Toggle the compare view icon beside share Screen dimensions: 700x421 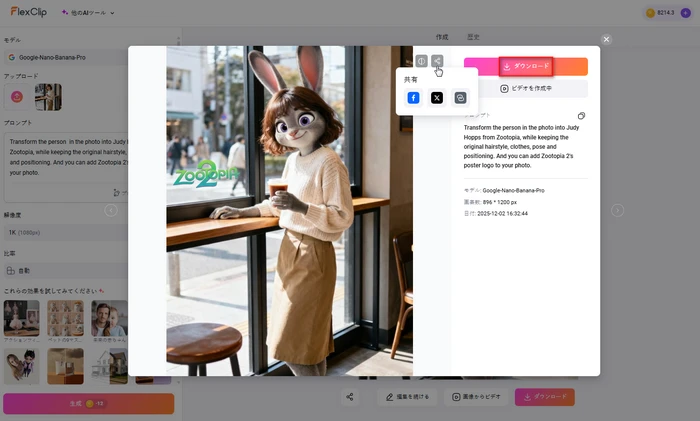coord(421,61)
